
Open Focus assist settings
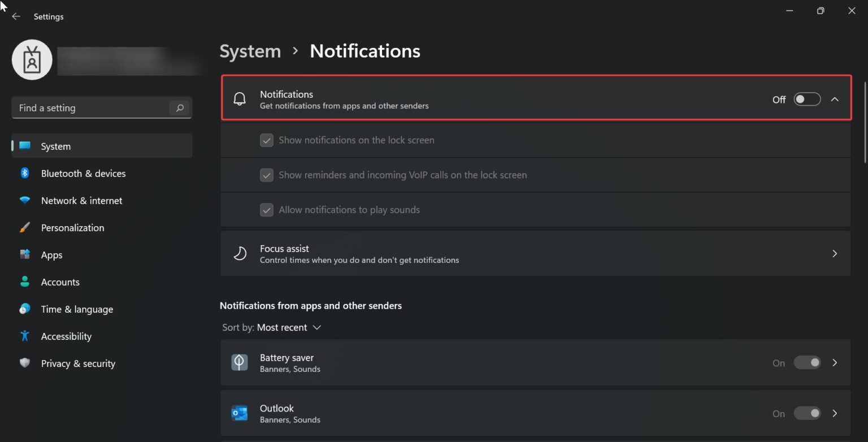coord(536,253)
